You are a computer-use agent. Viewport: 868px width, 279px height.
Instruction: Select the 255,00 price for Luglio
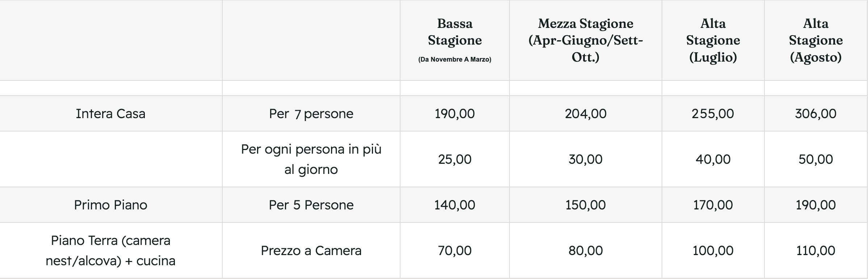(x=713, y=114)
